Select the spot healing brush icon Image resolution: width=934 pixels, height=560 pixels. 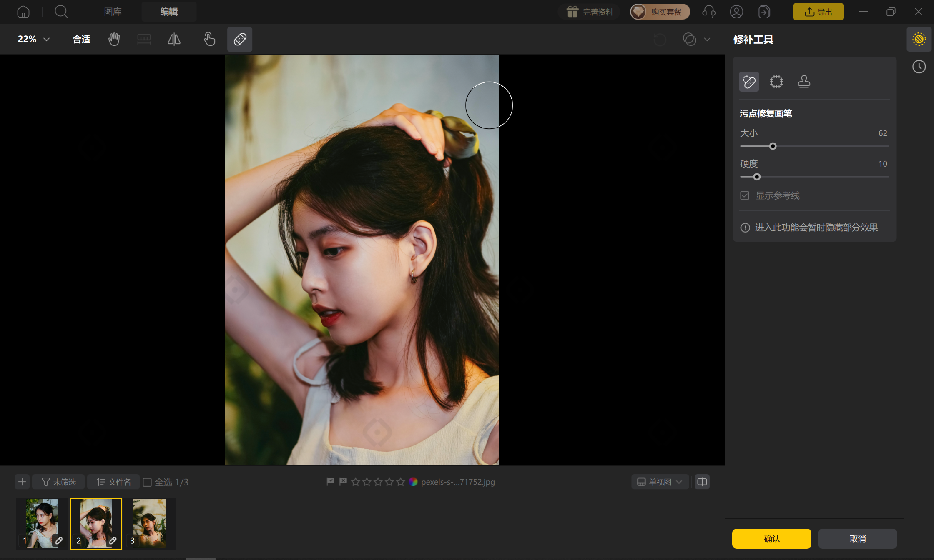749,82
